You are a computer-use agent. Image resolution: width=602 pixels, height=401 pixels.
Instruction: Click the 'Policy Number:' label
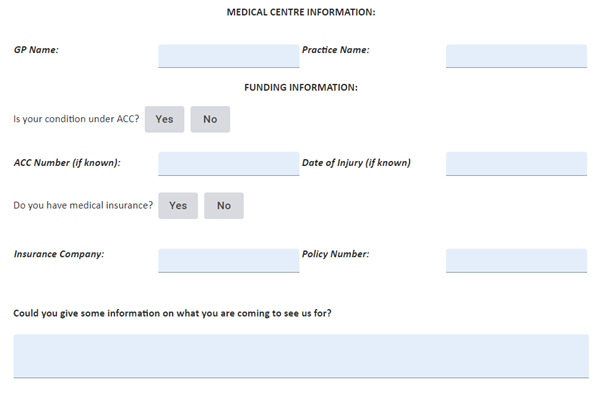[335, 254]
